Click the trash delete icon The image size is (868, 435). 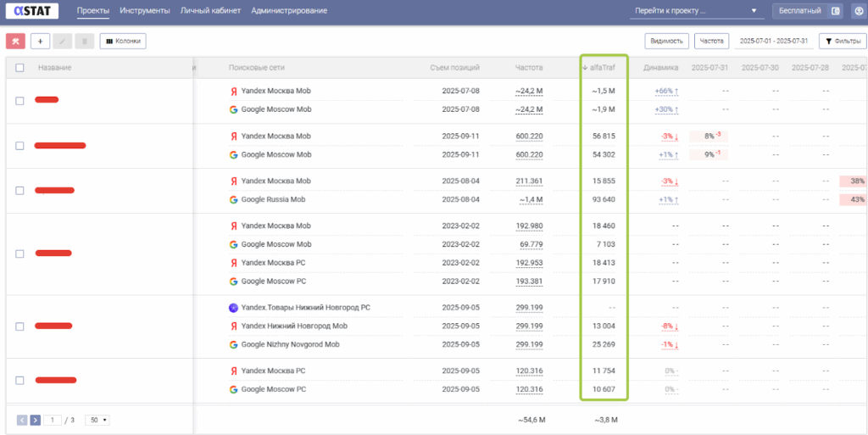point(84,41)
